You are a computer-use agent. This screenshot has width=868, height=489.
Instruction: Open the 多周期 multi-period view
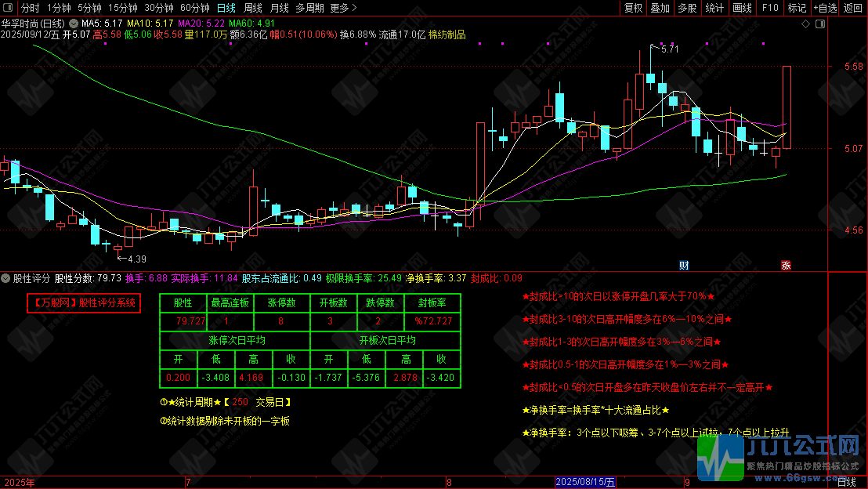309,8
